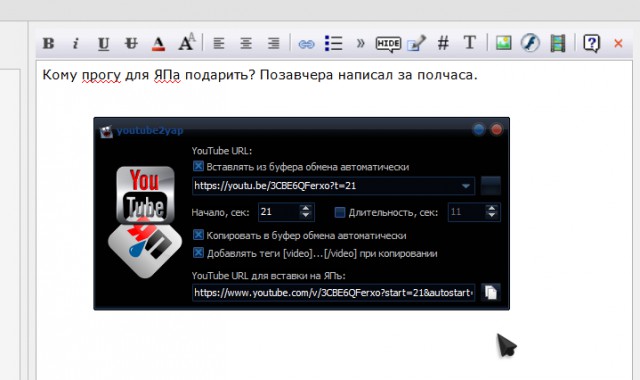Click the youtube2yap window title text

150,131
